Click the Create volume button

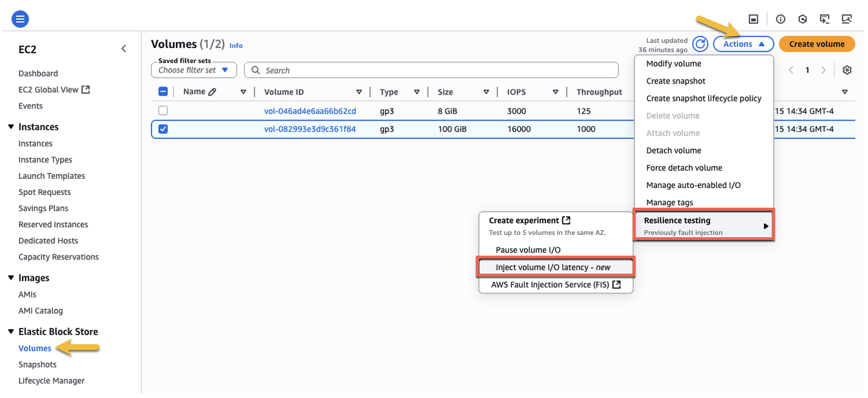pyautogui.click(x=817, y=43)
